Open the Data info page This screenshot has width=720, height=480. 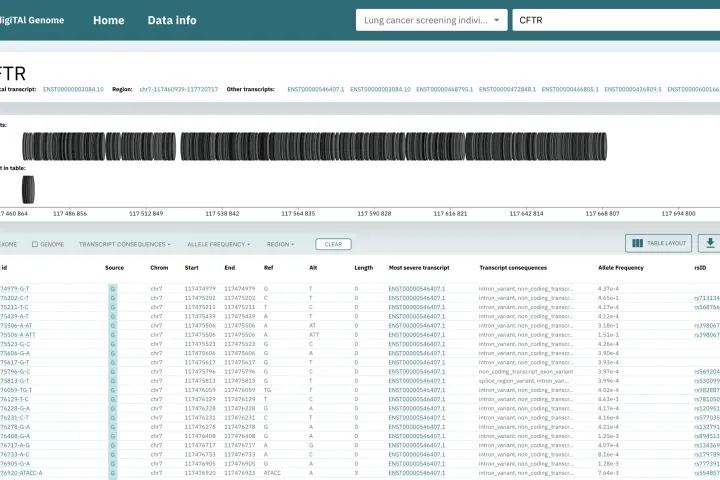(x=172, y=20)
